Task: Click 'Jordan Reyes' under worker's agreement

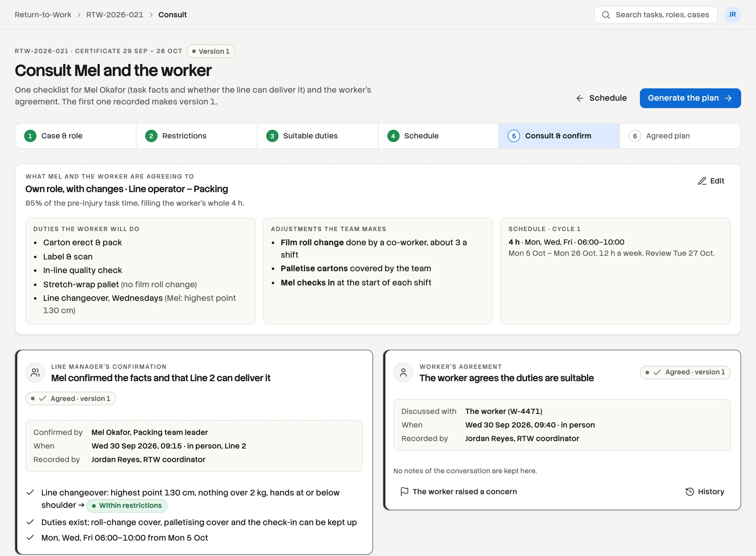Action: 522,439
